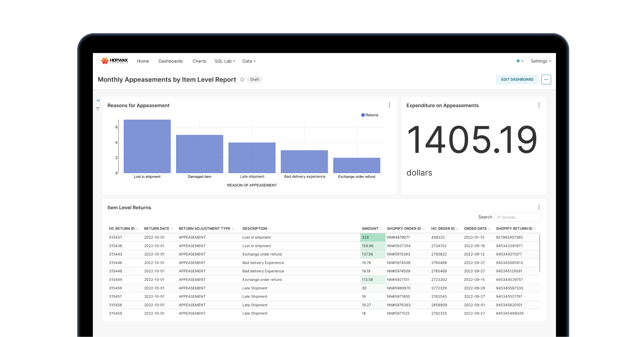Favorite the dashboard with the star icon
This screenshot has width=644, height=337.
point(242,80)
